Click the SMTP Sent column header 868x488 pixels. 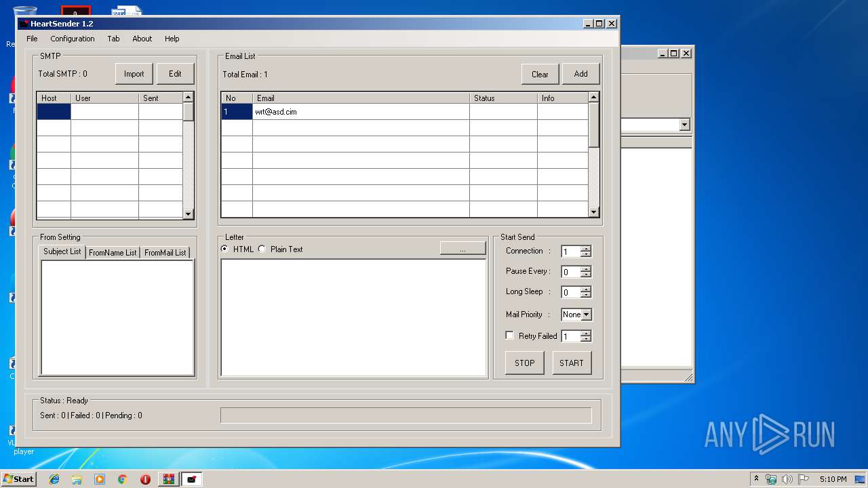pos(161,98)
